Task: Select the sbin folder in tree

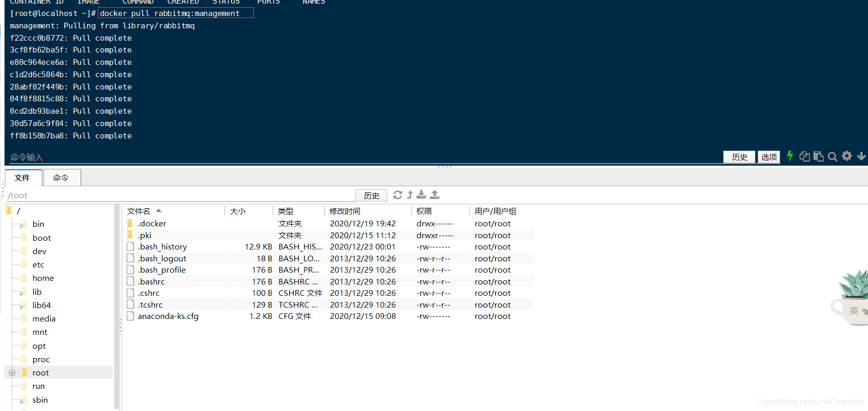Action: (x=40, y=400)
